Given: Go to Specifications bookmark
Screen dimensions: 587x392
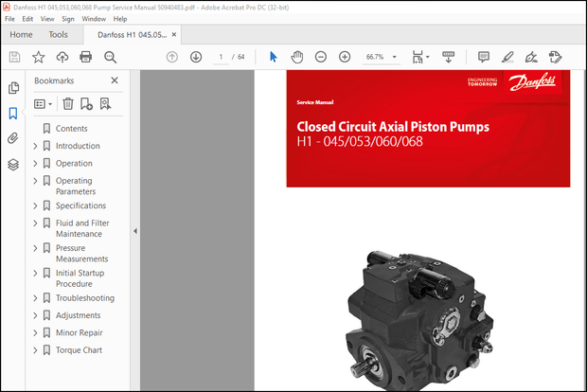Looking at the screenshot, I should pos(80,205).
